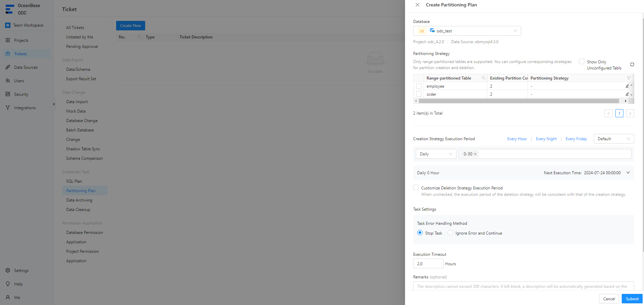Expand the Next Execution Time details

628,173
